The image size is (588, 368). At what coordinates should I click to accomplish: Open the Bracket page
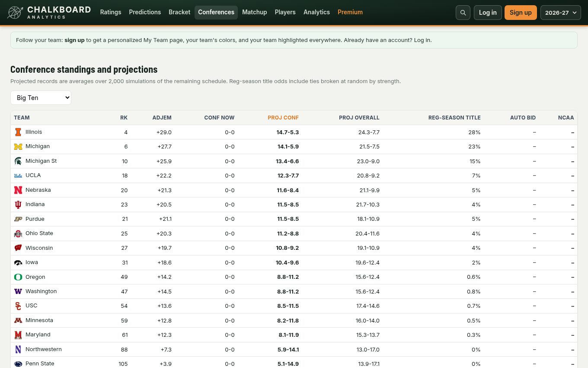click(179, 12)
